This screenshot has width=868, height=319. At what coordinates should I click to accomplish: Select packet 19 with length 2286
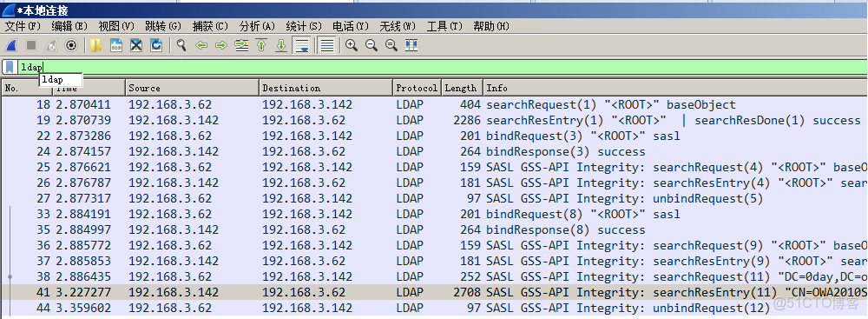(434, 120)
